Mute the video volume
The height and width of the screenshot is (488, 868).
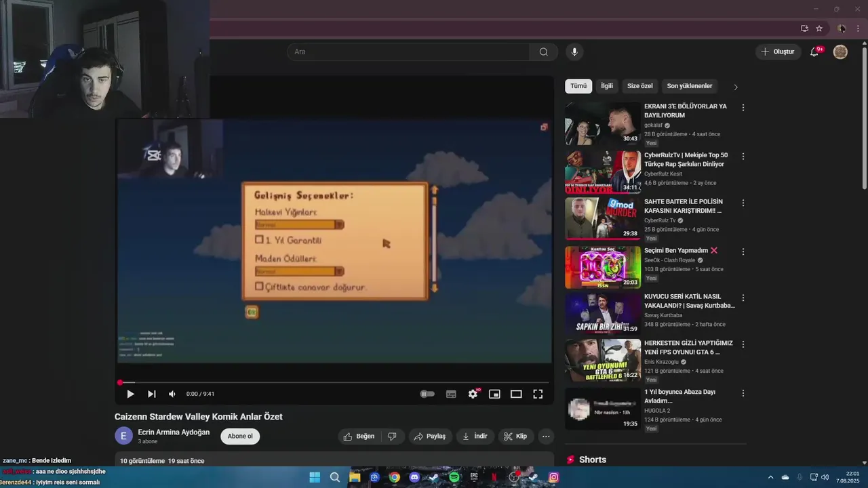point(172,394)
